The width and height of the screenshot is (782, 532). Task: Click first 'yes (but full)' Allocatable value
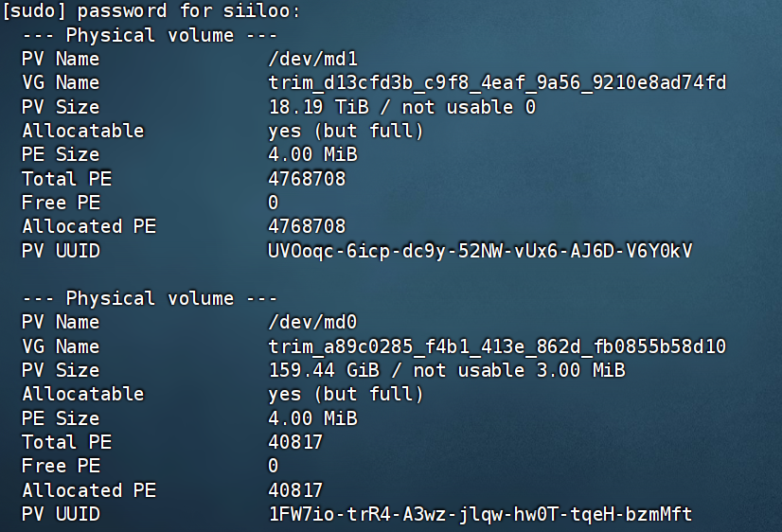(x=346, y=132)
